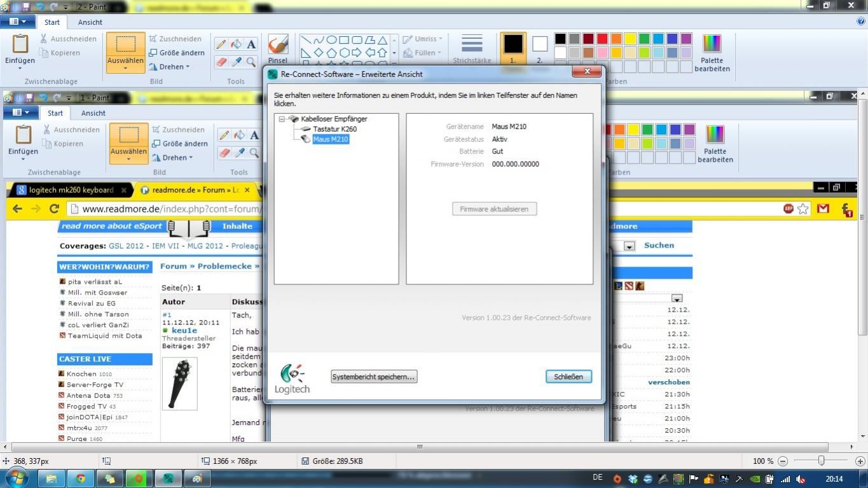Click the Save icon in 2 - Paint title bar

click(26, 6)
